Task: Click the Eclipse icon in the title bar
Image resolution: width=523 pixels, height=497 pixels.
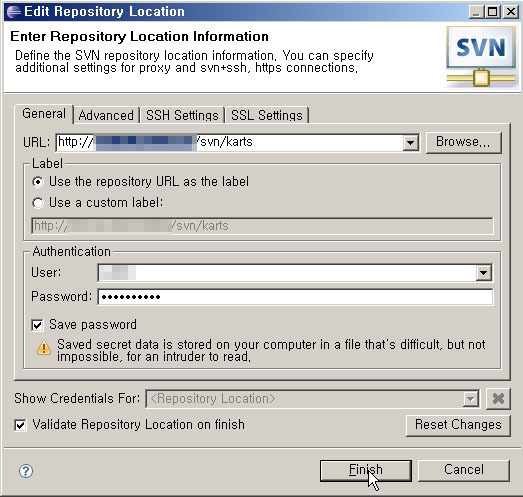Action: 14,12
